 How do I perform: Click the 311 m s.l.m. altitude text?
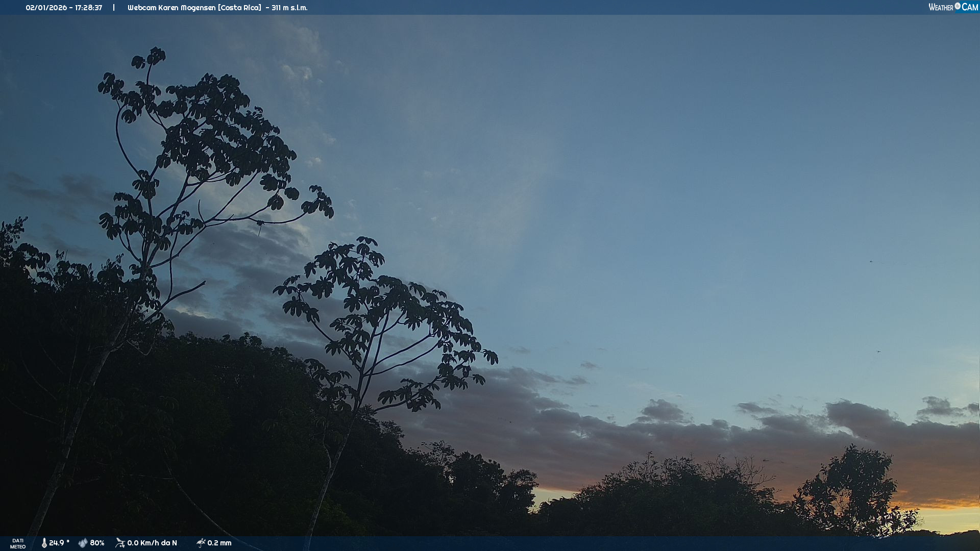click(x=289, y=8)
